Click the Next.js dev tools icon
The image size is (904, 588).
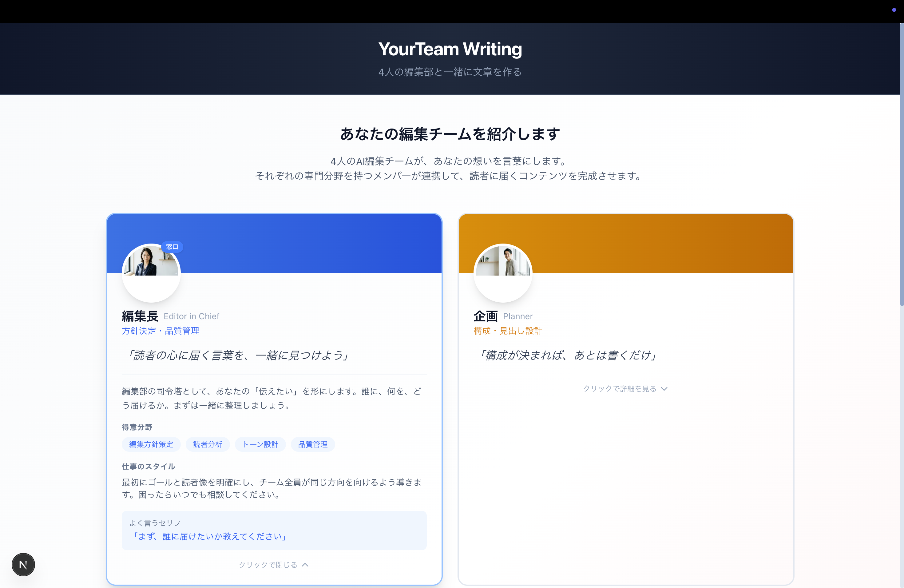click(x=23, y=564)
